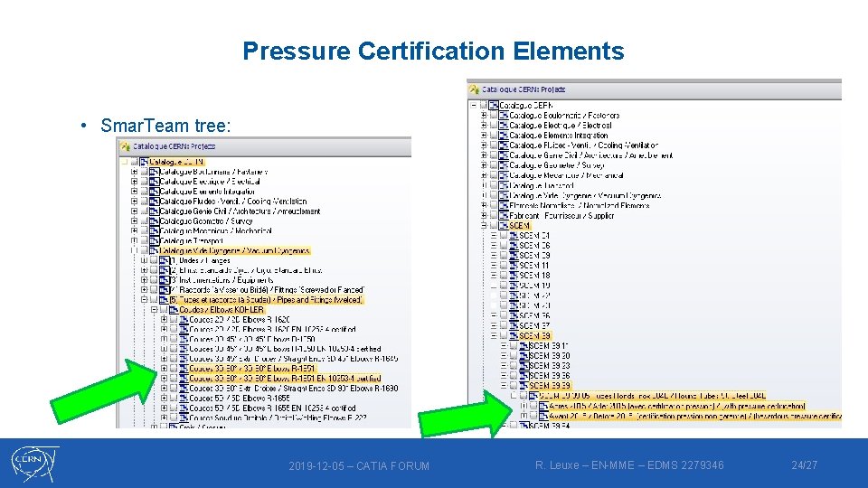868x488 pixels.
Task: Click the icon of 'Straight Ends 3D 90° Elbows R-1690' row
Action: click(184, 389)
